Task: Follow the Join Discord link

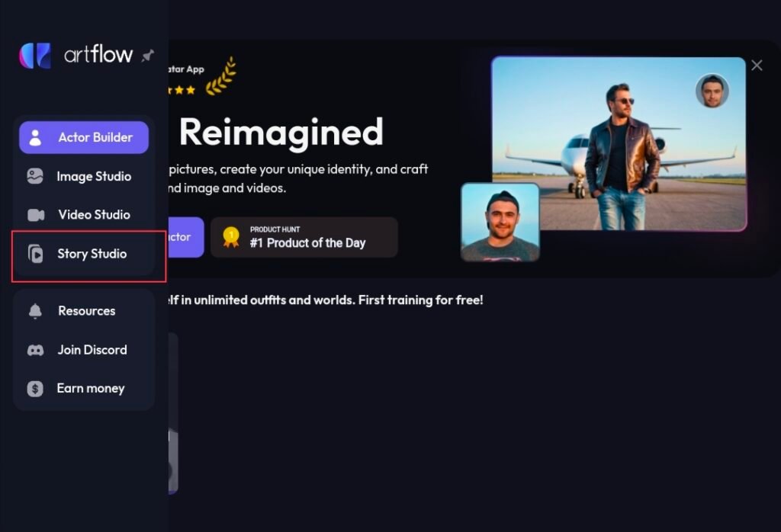Action: (x=84, y=350)
